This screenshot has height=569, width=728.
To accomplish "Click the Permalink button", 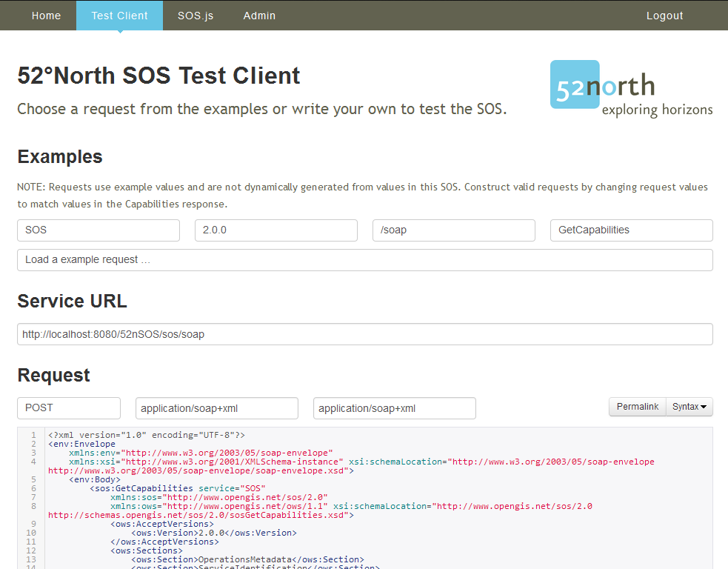I will 638,407.
